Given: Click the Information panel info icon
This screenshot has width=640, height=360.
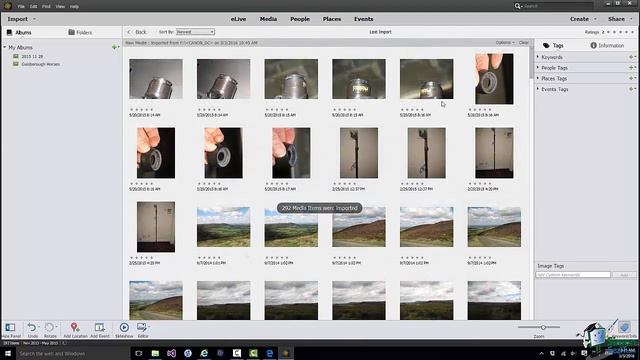Looking at the screenshot, I should (x=593, y=46).
